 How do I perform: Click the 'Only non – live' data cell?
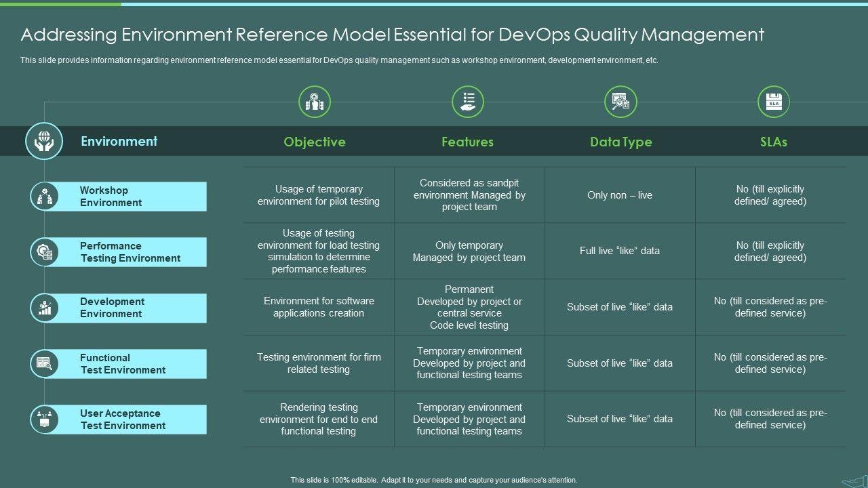pyautogui.click(x=620, y=195)
